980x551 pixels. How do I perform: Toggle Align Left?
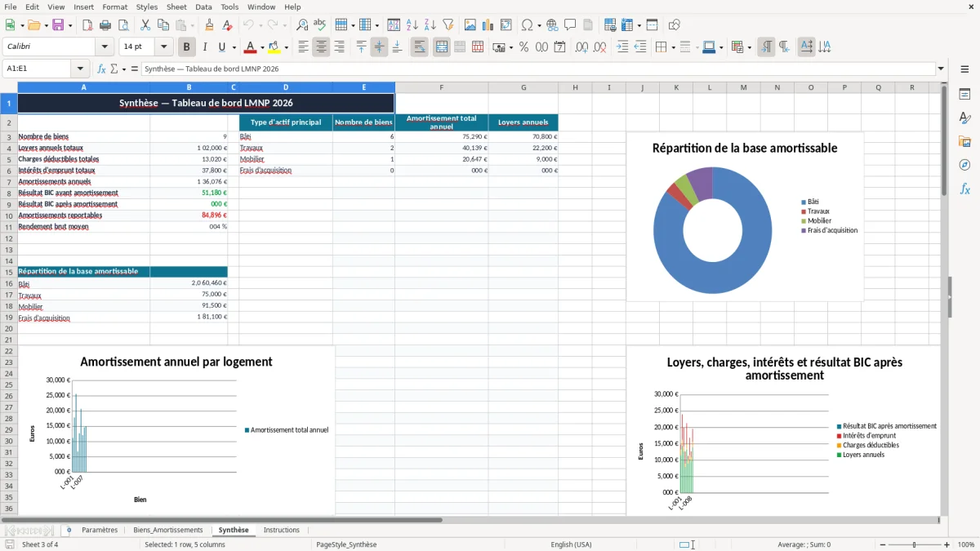tap(303, 47)
